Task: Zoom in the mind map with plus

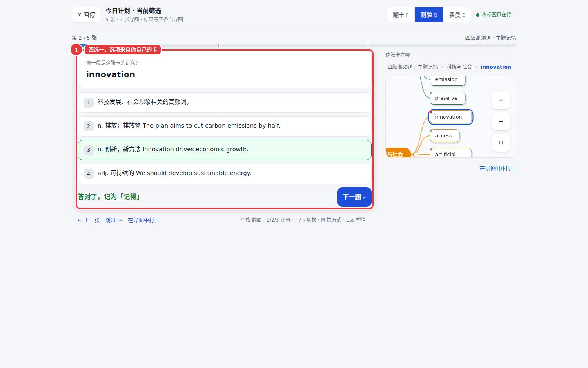Action: 501,100
